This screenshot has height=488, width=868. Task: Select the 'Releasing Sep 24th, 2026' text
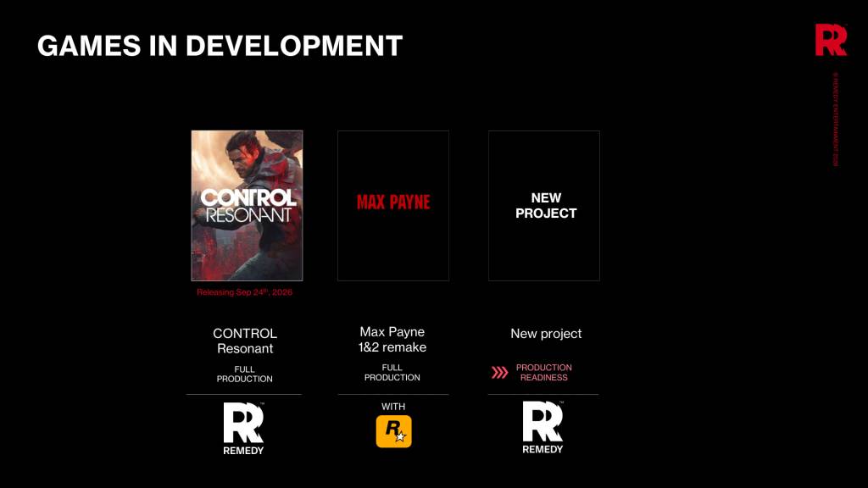pyautogui.click(x=245, y=292)
